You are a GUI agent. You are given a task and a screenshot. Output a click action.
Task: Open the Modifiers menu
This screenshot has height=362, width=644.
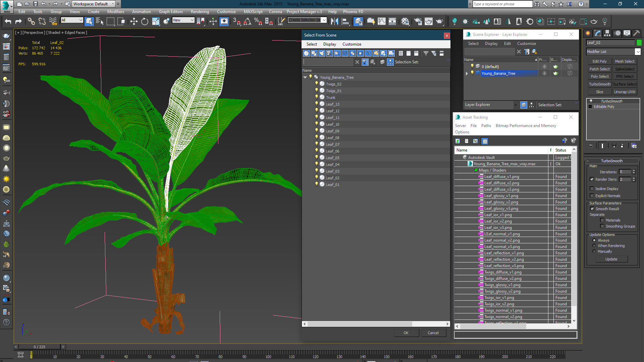(x=116, y=11)
